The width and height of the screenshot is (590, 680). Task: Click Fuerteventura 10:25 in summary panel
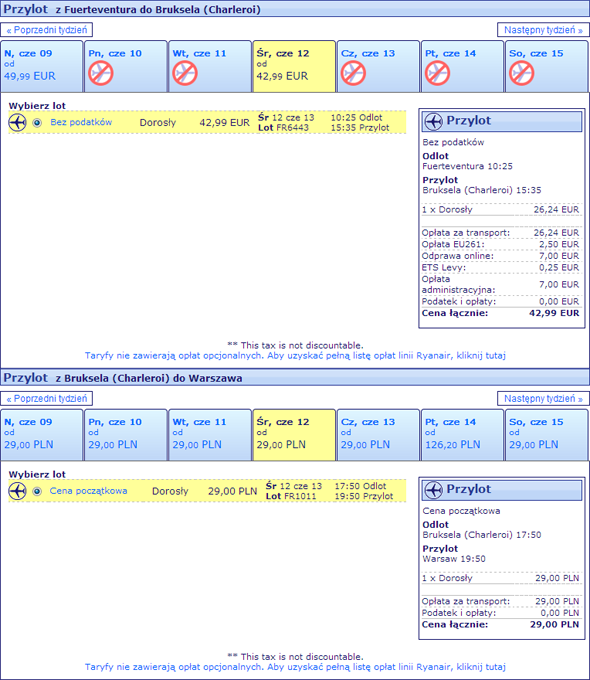click(467, 166)
